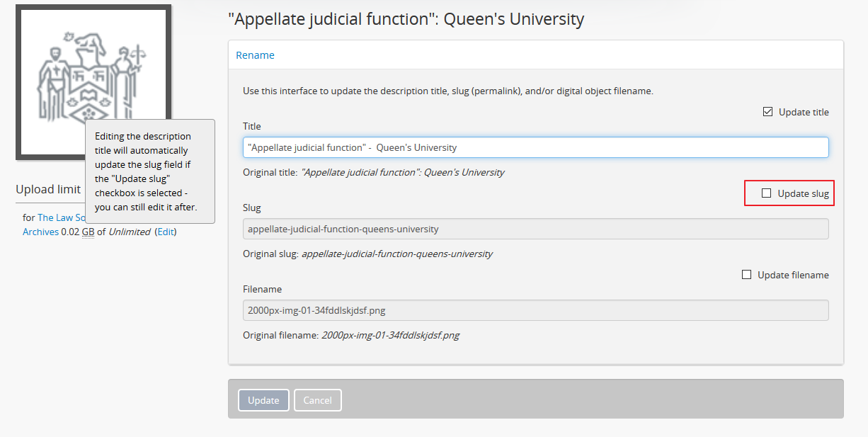Tick the Update filename checkbox
This screenshot has height=437, width=868.
pyautogui.click(x=746, y=275)
